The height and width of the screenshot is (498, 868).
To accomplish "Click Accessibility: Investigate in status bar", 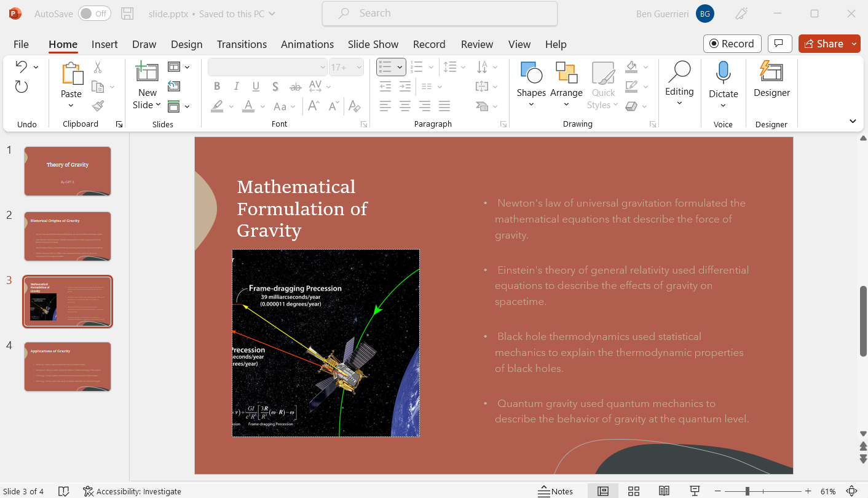I will point(132,491).
